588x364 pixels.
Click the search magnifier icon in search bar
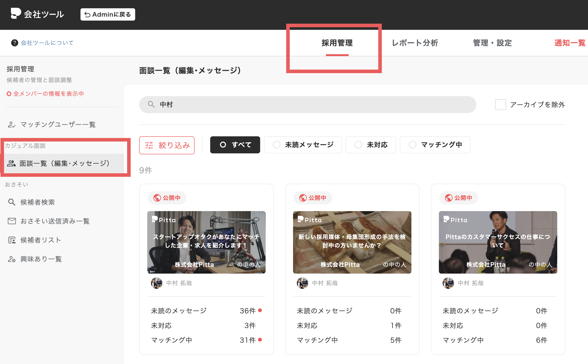pyautogui.click(x=151, y=104)
